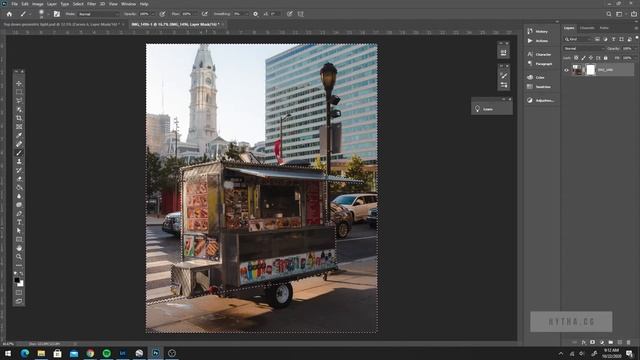Viewport: 640px width, 360px height.
Task: Open the Window menu
Action: [x=128, y=4]
